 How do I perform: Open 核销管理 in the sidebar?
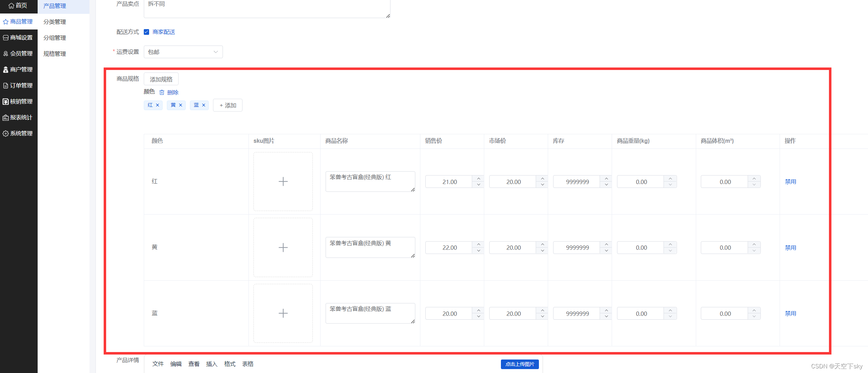18,102
